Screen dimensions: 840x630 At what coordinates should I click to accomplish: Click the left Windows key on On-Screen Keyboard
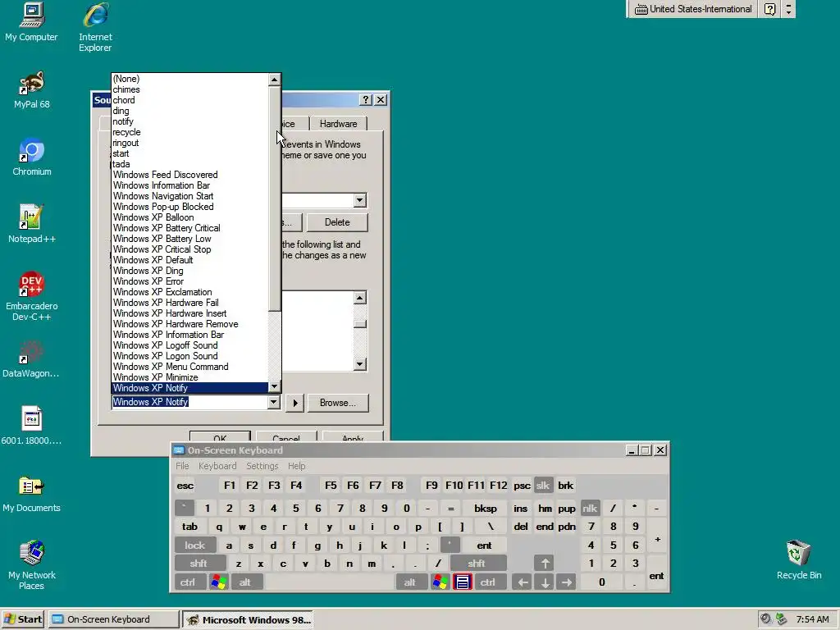[218, 582]
